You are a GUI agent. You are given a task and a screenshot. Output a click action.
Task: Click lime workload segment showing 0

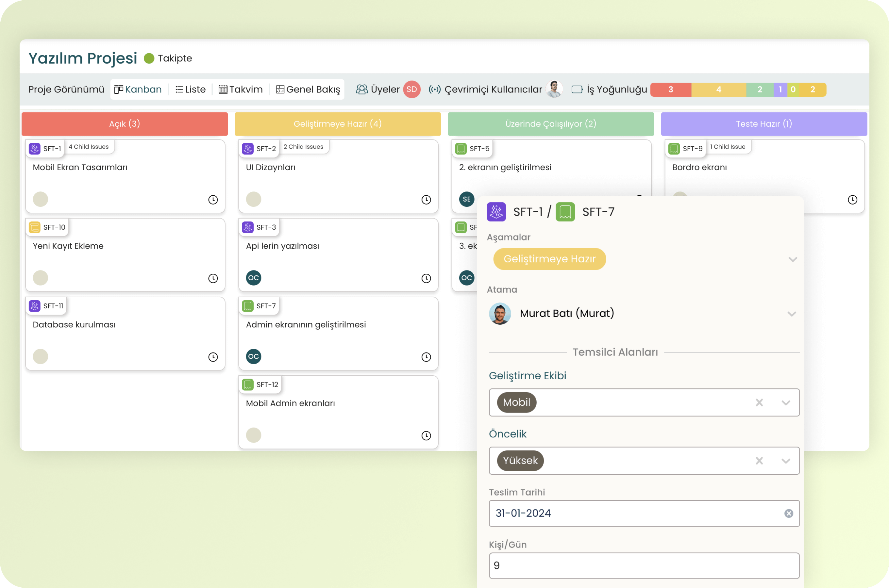point(793,89)
